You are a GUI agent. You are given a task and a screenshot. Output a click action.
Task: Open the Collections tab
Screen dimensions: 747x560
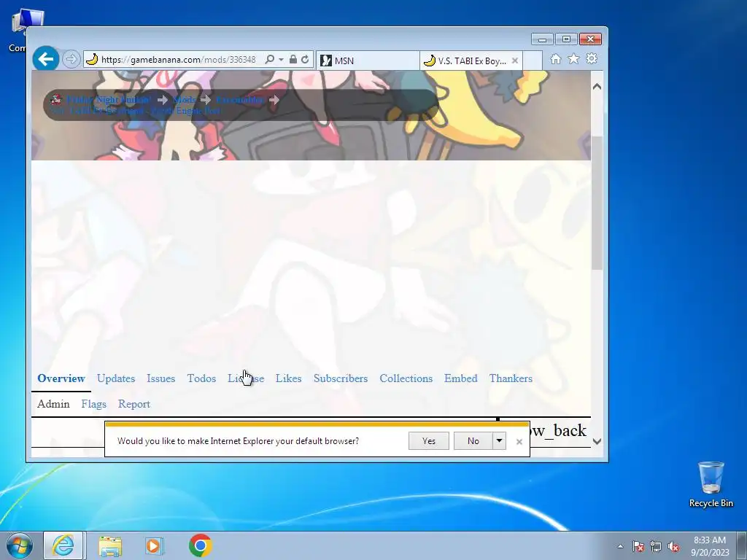(x=406, y=378)
